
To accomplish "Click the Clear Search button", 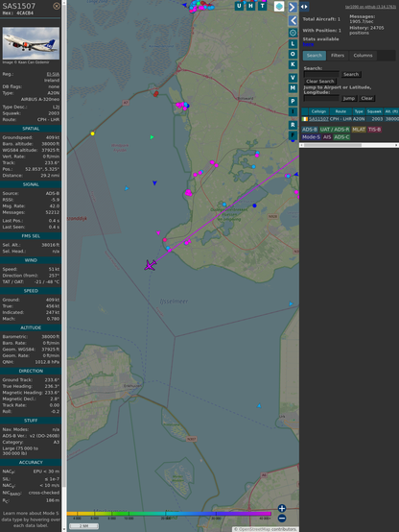I will tap(319, 81).
